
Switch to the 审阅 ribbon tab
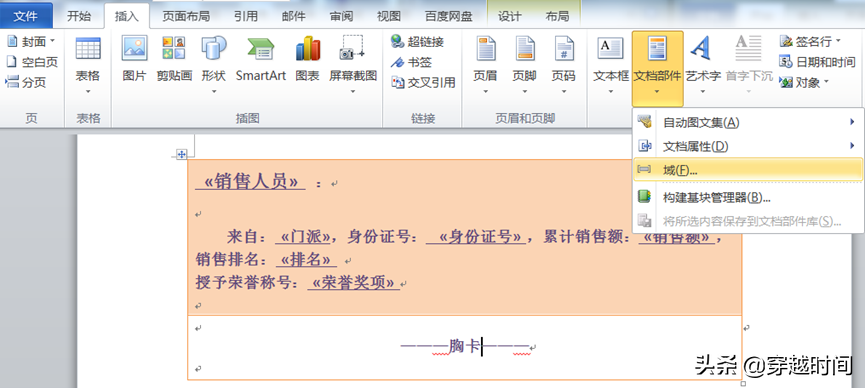[x=341, y=16]
